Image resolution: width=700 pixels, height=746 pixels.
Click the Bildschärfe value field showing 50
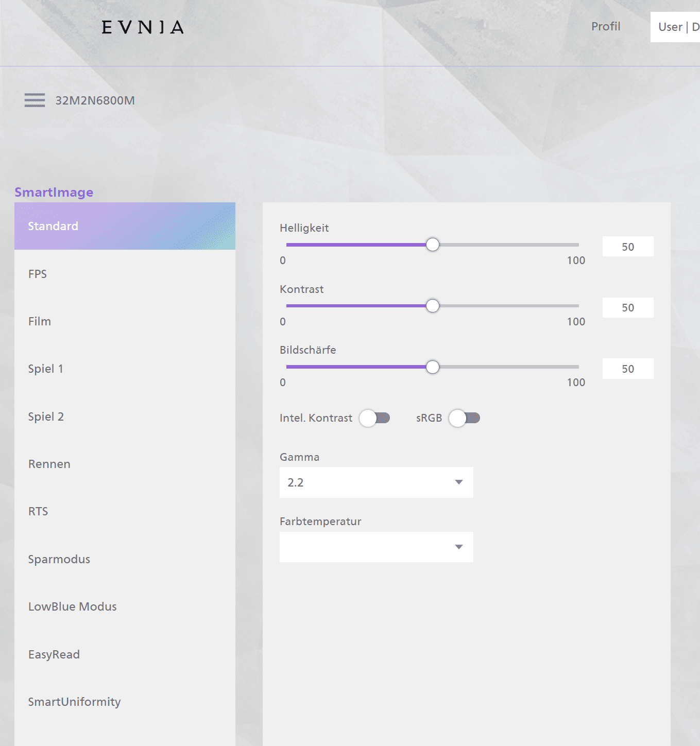coord(628,369)
